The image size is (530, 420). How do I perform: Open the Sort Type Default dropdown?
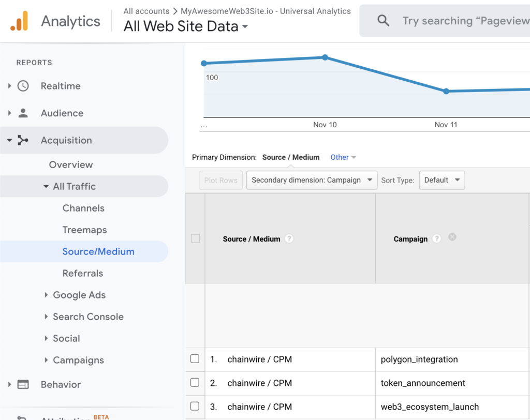(x=441, y=180)
